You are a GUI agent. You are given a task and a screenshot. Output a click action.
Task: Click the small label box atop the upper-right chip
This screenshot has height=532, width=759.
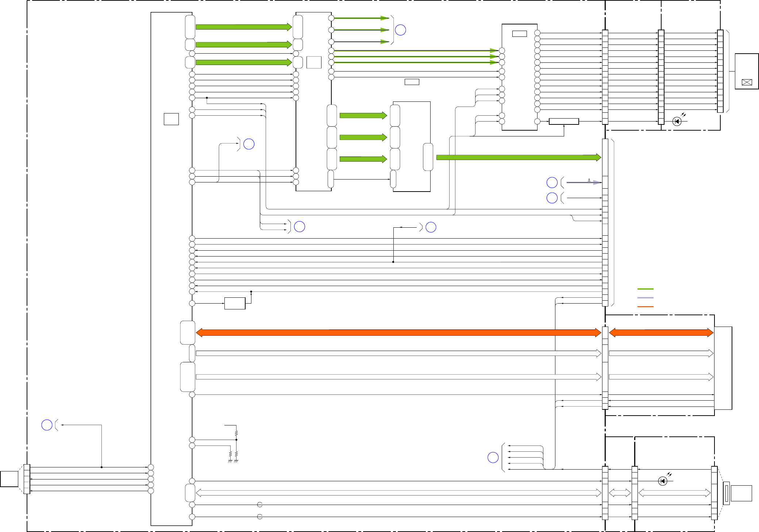coord(519,34)
